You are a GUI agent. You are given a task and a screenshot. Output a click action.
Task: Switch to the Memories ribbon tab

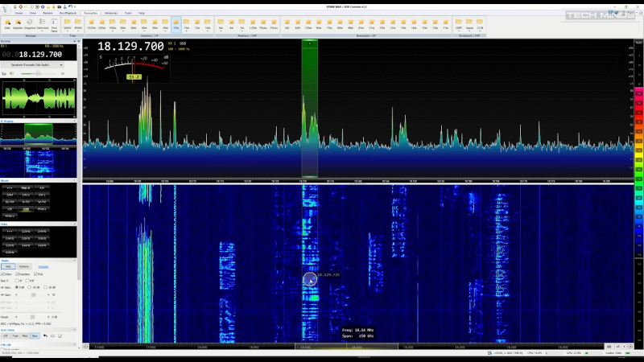pos(111,14)
